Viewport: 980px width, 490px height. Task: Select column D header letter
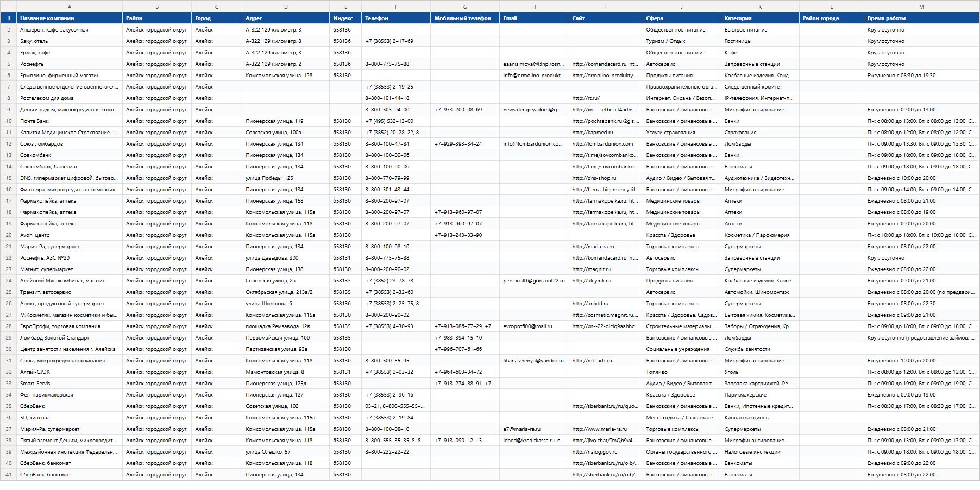[x=286, y=7]
